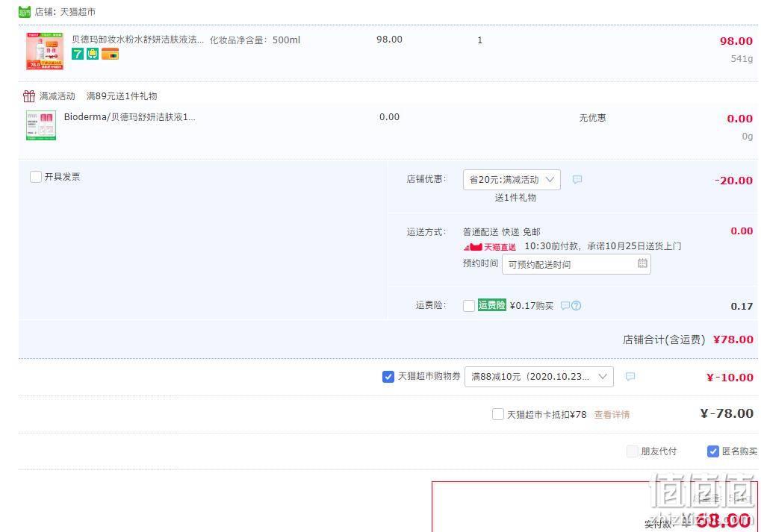Open Bioderma/贝德玛舒妍洁肤液 gift link
Image resolution: width=761 pixels, height=532 pixels.
point(130,117)
